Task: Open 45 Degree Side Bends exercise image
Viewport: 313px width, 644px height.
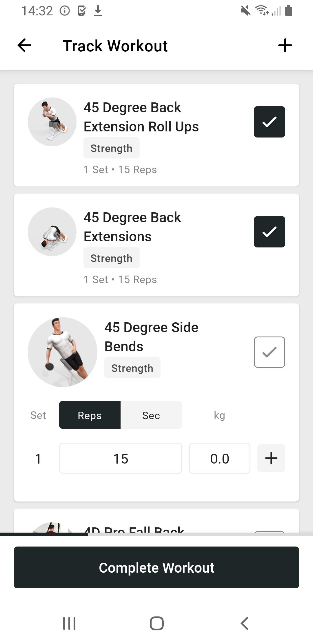Action: click(x=63, y=352)
